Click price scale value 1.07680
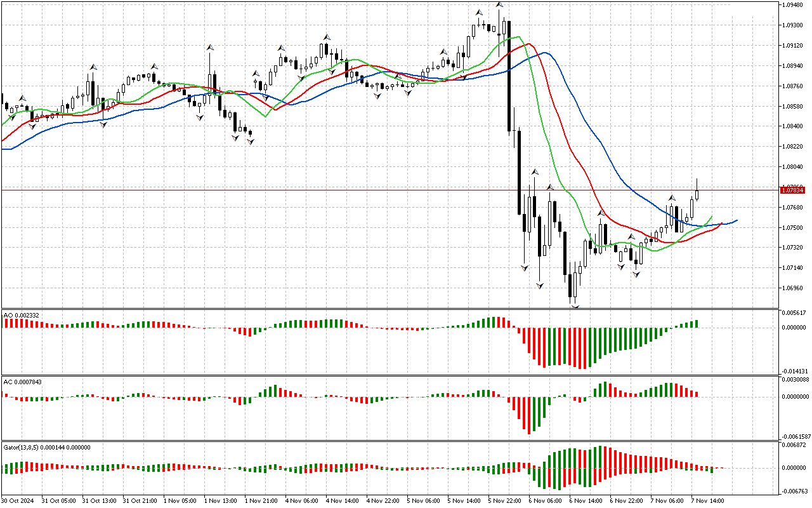Viewport: 812px width, 508px height. (793, 208)
